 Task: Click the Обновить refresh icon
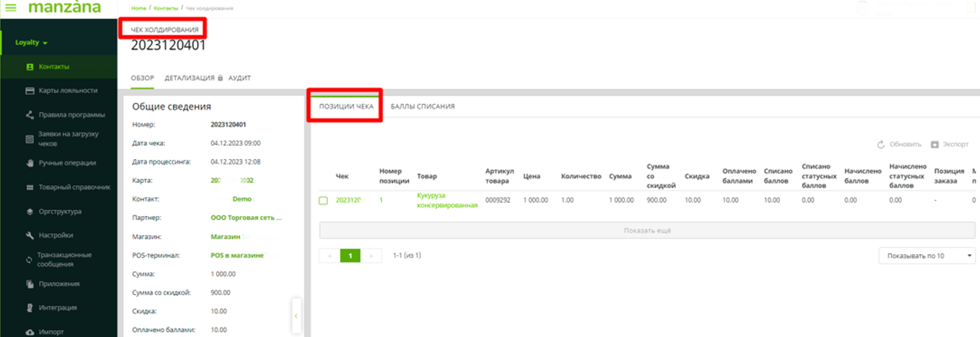(881, 145)
